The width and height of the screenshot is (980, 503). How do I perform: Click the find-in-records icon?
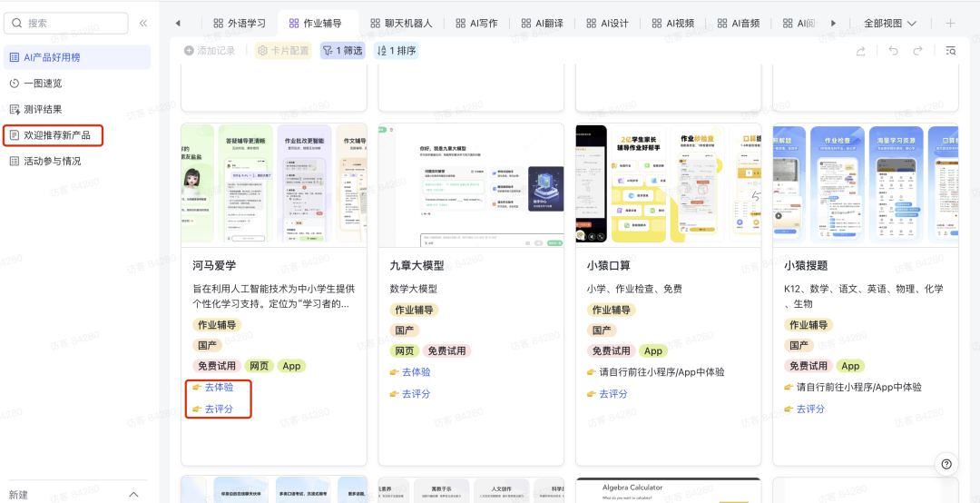pyautogui.click(x=951, y=51)
